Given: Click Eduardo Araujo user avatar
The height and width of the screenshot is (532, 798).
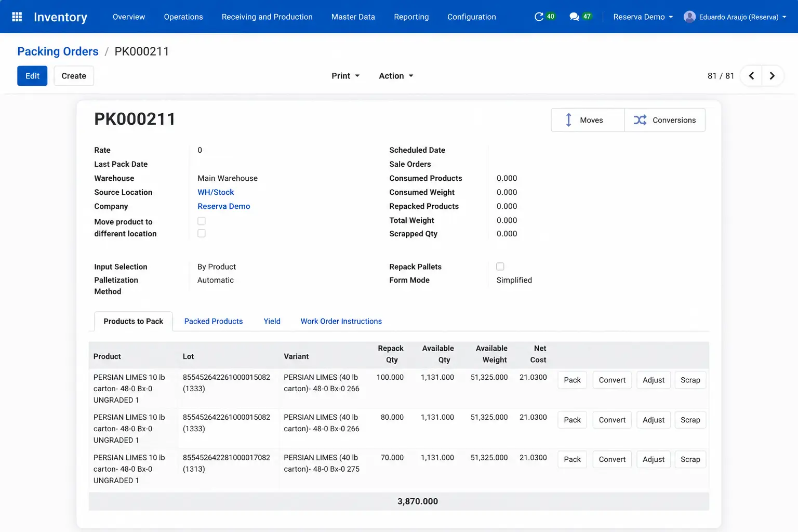Looking at the screenshot, I should [689, 17].
